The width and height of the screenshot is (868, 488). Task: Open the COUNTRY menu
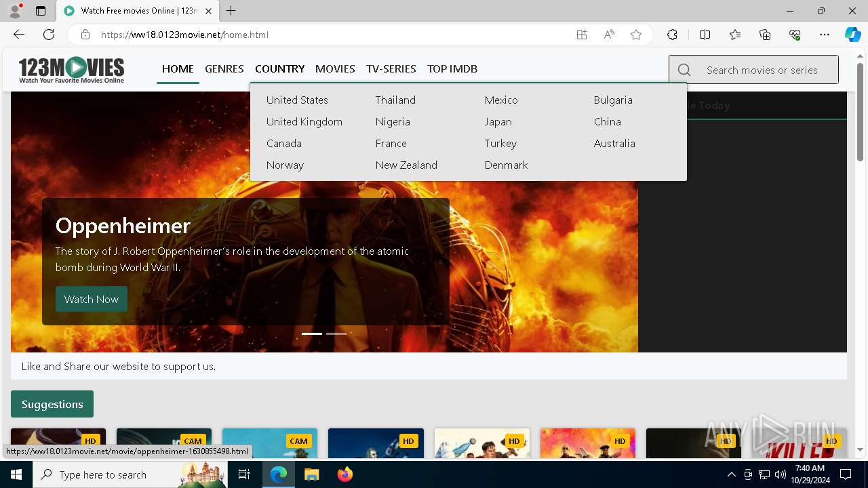279,68
